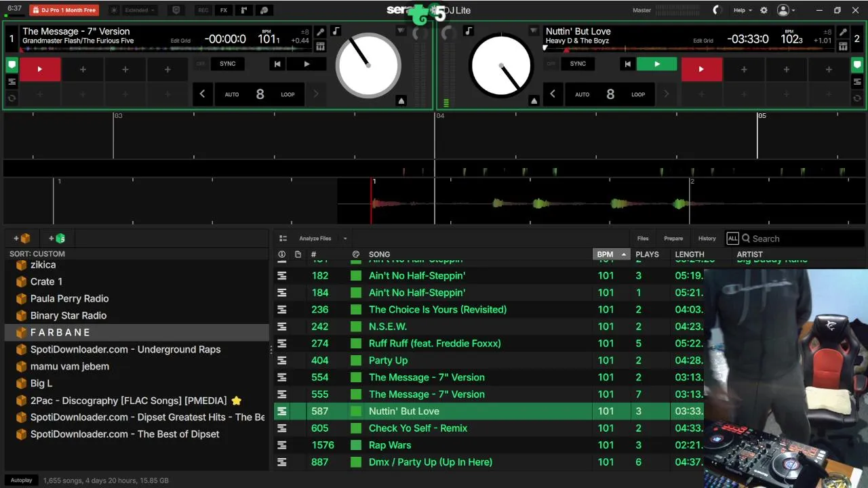This screenshot has height=488, width=868.
Task: Eject track from deck 1
Action: (401, 101)
